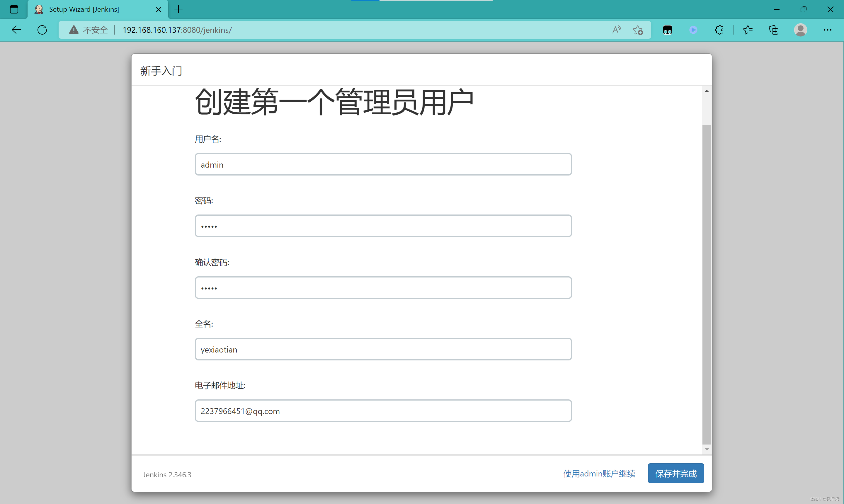Click the 保存并完成 button
Screen dimensions: 844x504
(x=676, y=474)
